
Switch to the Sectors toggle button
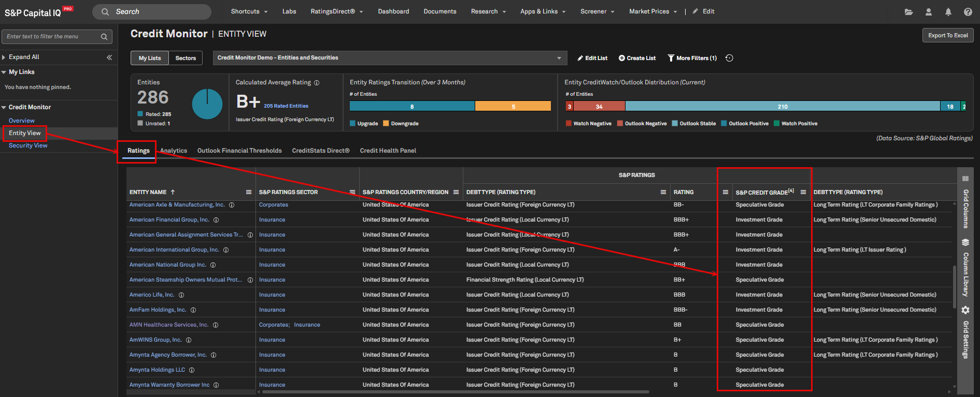tap(186, 58)
